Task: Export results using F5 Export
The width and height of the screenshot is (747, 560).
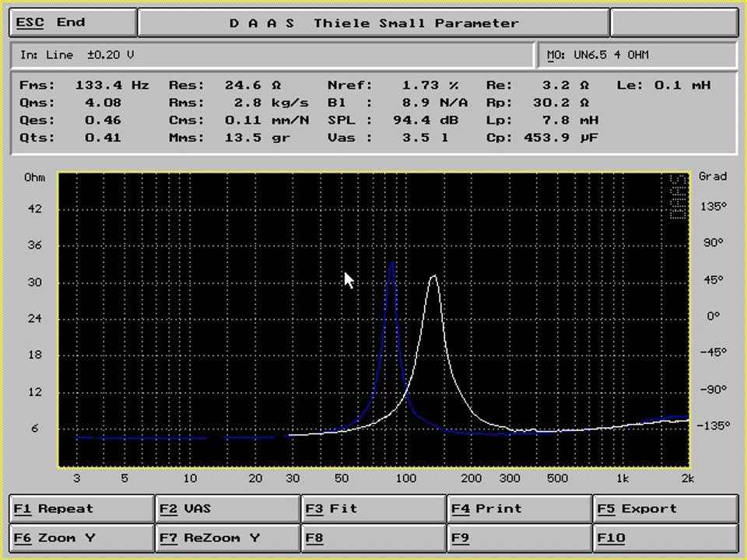Action: click(665, 509)
